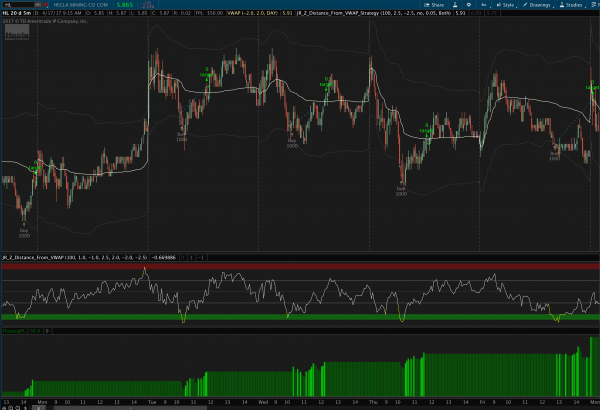Select the JR_Z_Distance_From_VWAP_Strategy label

tap(374, 13)
